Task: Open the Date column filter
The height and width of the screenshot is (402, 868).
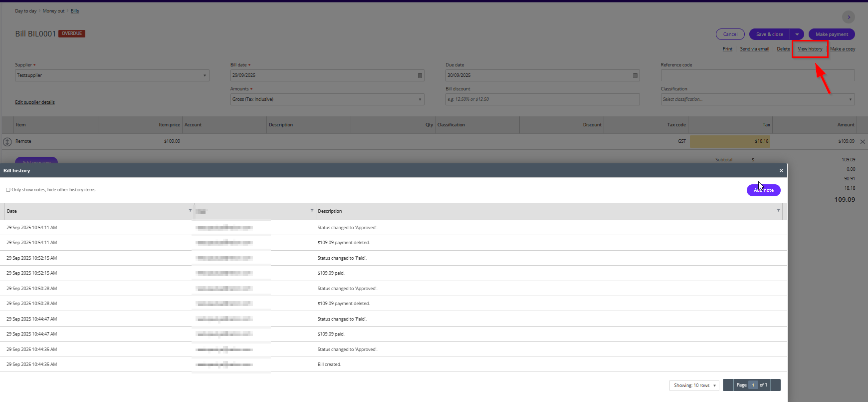Action: [x=190, y=211]
